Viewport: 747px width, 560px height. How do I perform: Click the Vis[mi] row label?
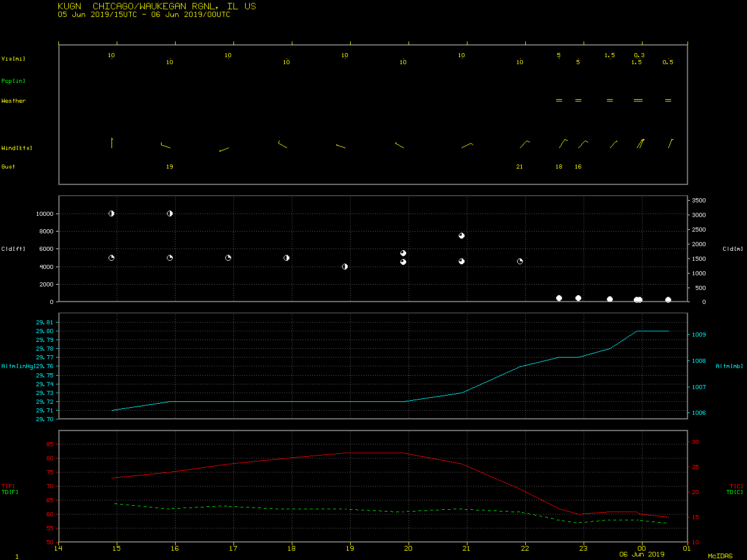coord(13,59)
